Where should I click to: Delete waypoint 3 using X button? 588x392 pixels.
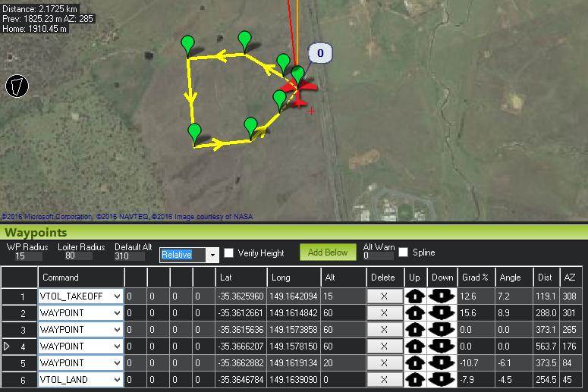pyautogui.click(x=384, y=330)
